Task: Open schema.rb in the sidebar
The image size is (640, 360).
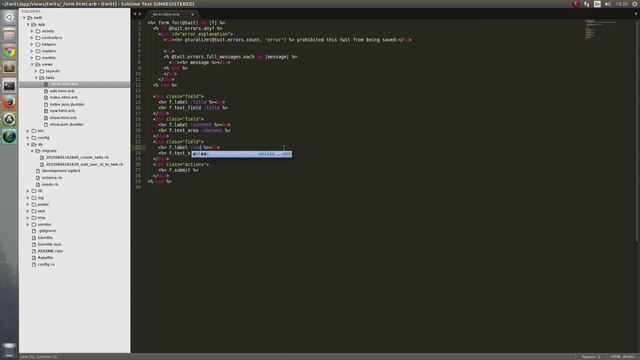Action: (x=52, y=178)
